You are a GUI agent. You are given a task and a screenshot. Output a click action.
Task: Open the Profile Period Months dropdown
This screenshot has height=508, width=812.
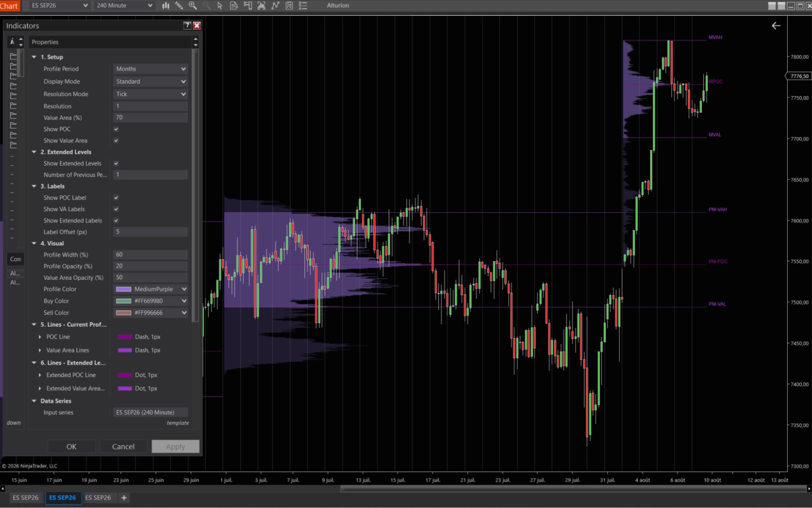pyautogui.click(x=151, y=69)
